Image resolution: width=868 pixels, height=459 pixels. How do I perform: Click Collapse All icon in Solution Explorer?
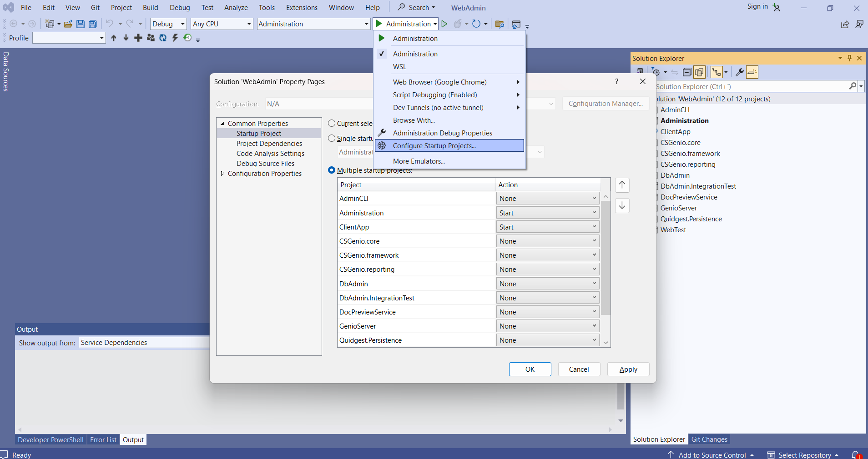[x=687, y=72]
